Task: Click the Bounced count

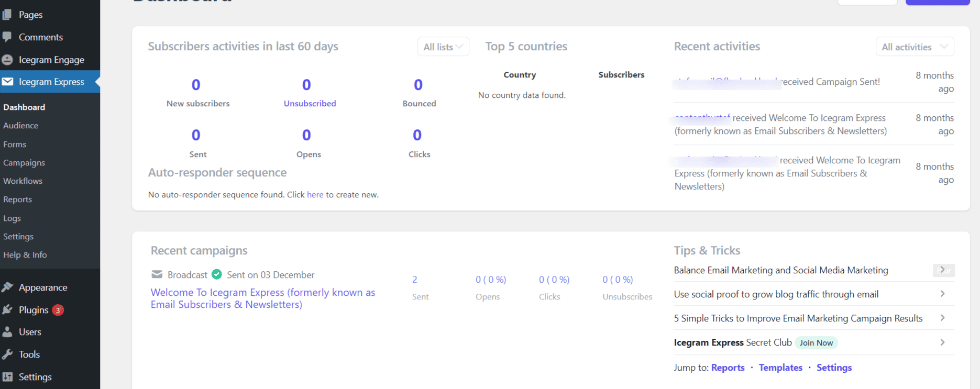Action: coord(418,85)
